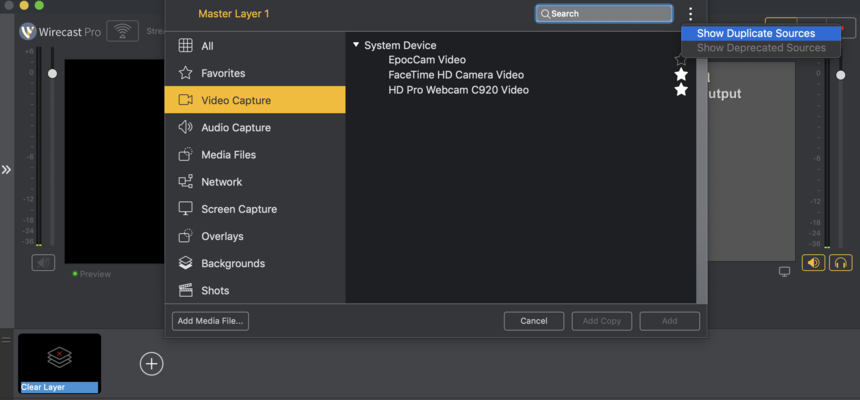Select FaceTime HD Camera Video source
Screen dimensions: 860x400
tap(456, 75)
